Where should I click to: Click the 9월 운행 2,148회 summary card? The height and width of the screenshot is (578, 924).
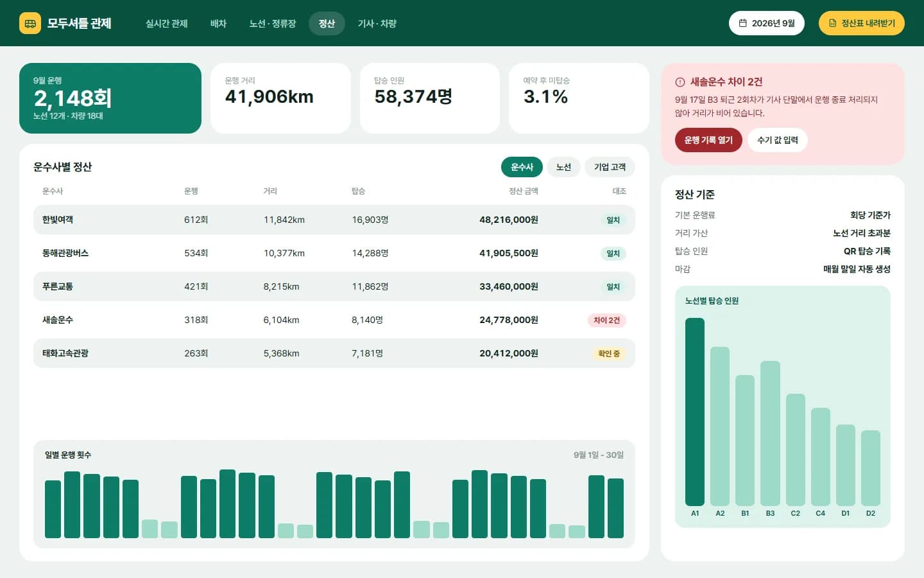[110, 98]
